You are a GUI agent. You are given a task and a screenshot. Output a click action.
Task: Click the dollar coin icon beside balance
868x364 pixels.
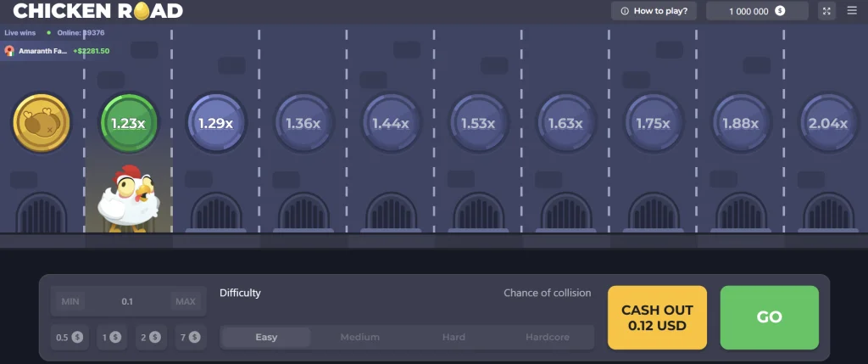tap(780, 11)
